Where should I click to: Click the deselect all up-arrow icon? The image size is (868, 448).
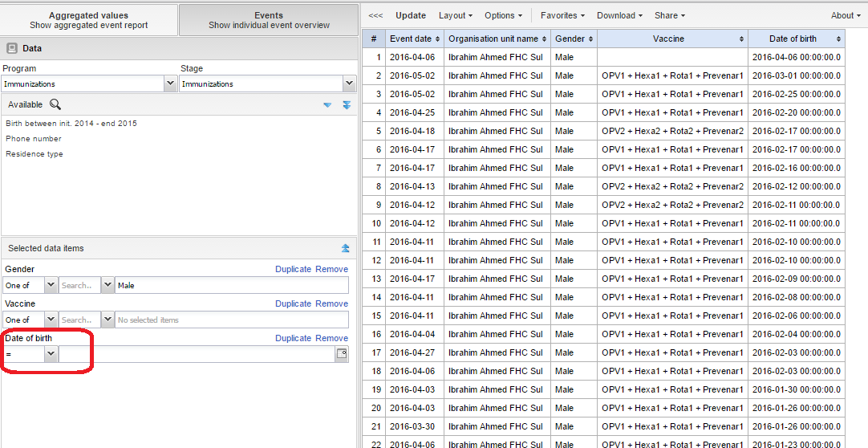pos(346,249)
